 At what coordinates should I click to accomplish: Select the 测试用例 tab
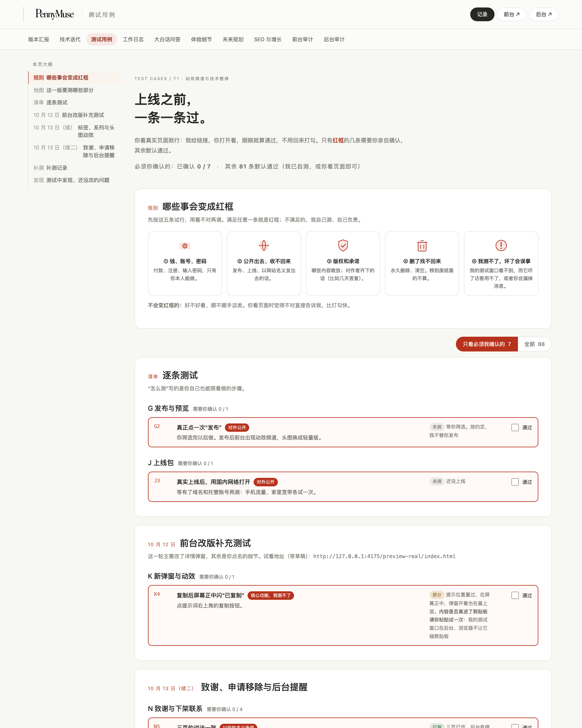click(102, 39)
